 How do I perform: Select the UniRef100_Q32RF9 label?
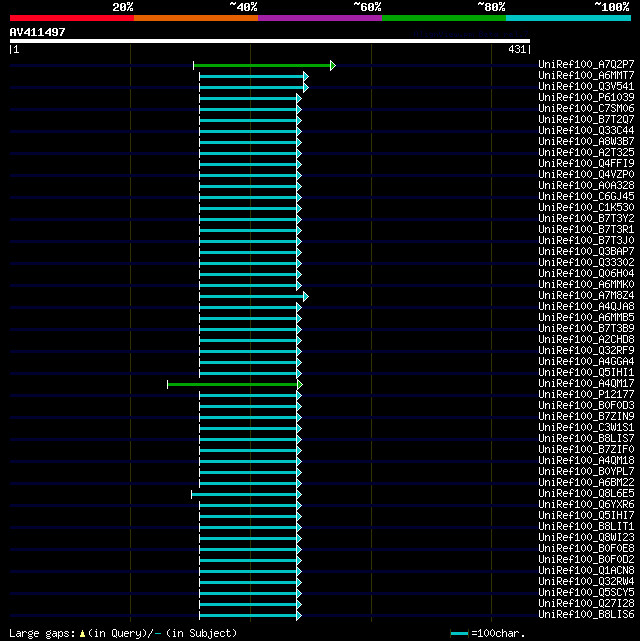click(x=586, y=350)
